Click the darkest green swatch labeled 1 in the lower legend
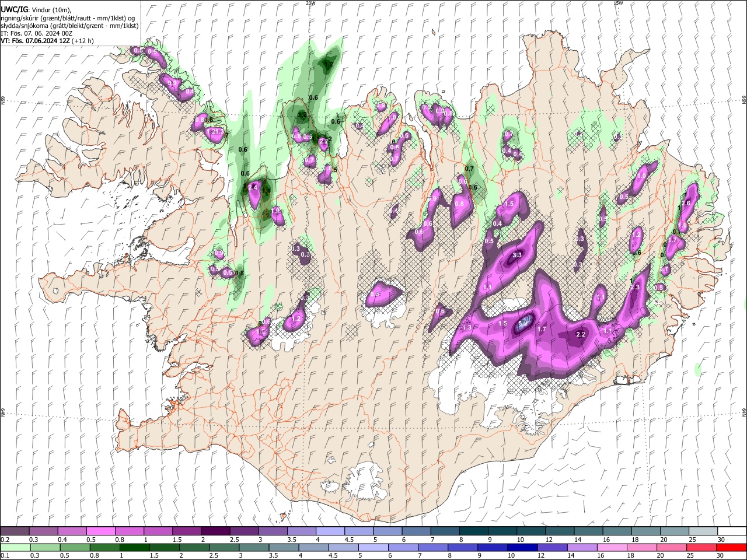Image resolution: width=747 pixels, height=560 pixels. tap(135, 547)
